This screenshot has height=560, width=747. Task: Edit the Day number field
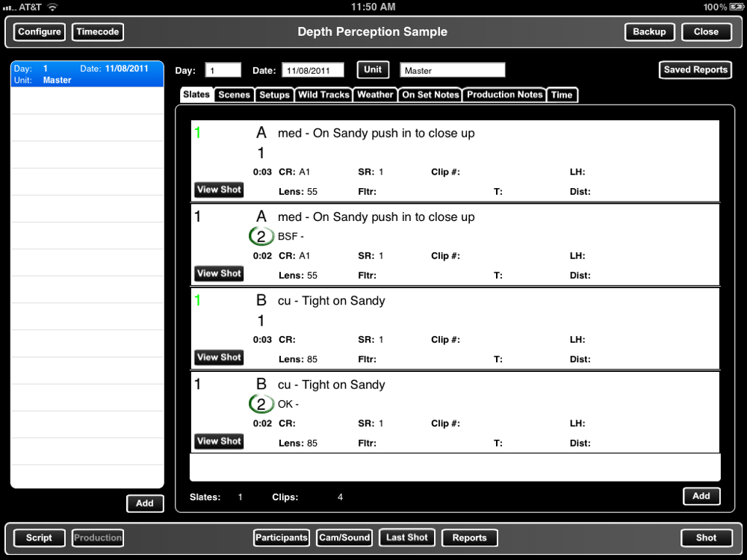pyautogui.click(x=223, y=70)
